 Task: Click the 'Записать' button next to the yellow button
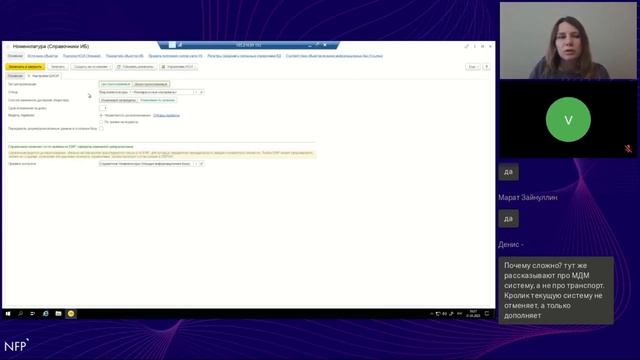tap(58, 67)
